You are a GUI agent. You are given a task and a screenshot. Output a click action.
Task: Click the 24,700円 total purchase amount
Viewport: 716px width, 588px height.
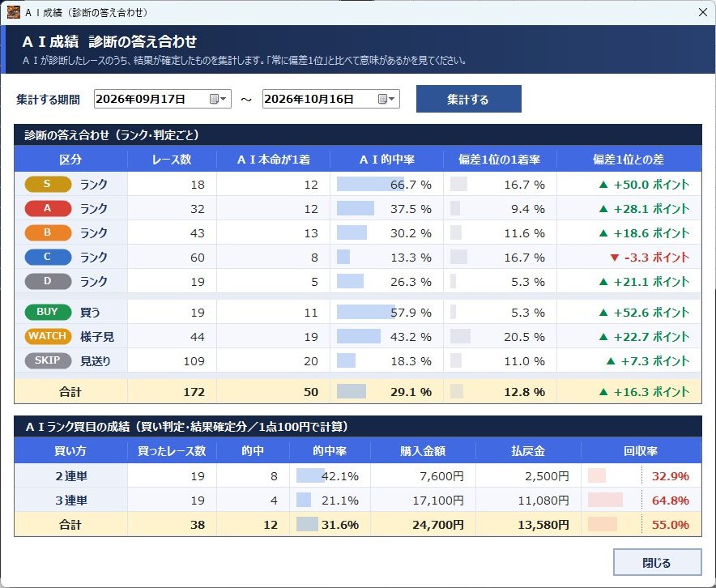tap(438, 525)
